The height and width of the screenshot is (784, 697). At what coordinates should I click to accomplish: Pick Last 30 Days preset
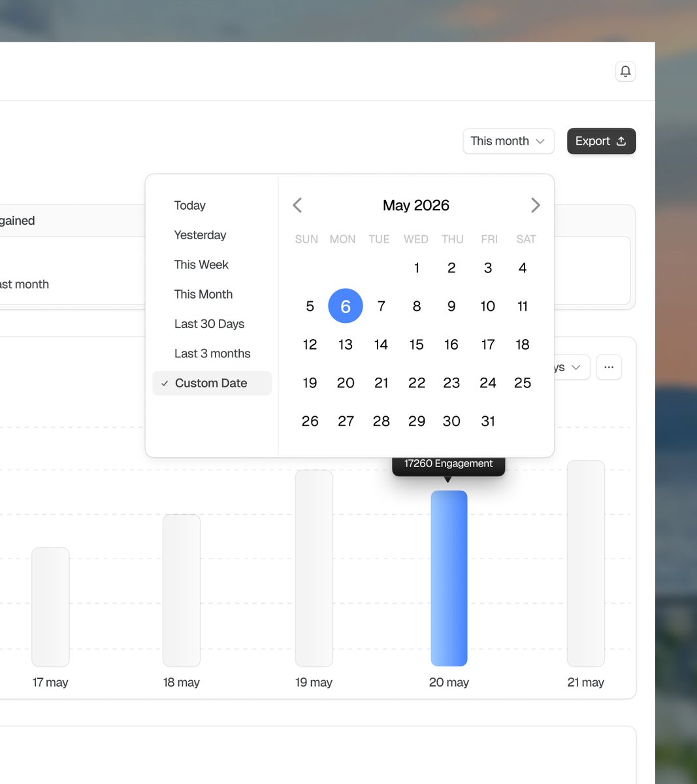pos(209,324)
